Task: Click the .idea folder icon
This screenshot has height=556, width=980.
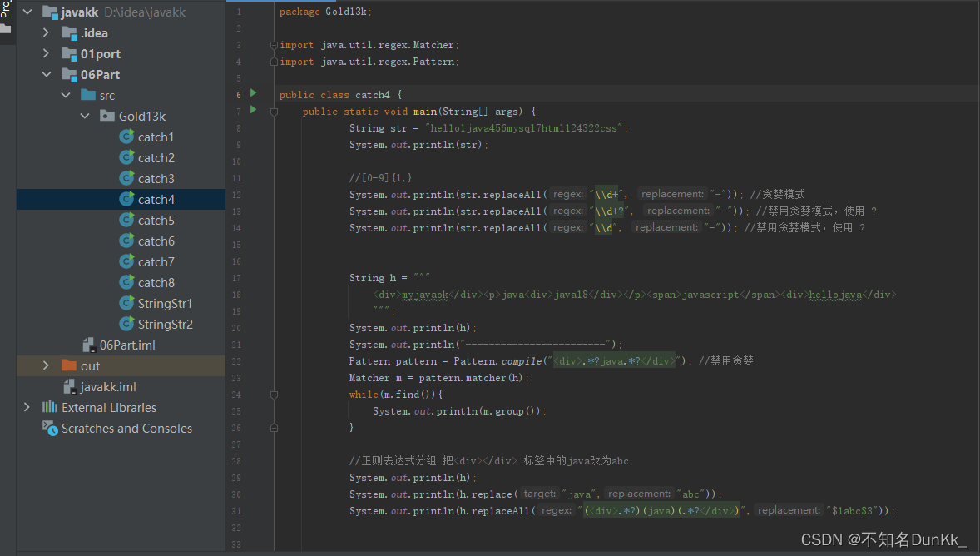Action: click(69, 32)
